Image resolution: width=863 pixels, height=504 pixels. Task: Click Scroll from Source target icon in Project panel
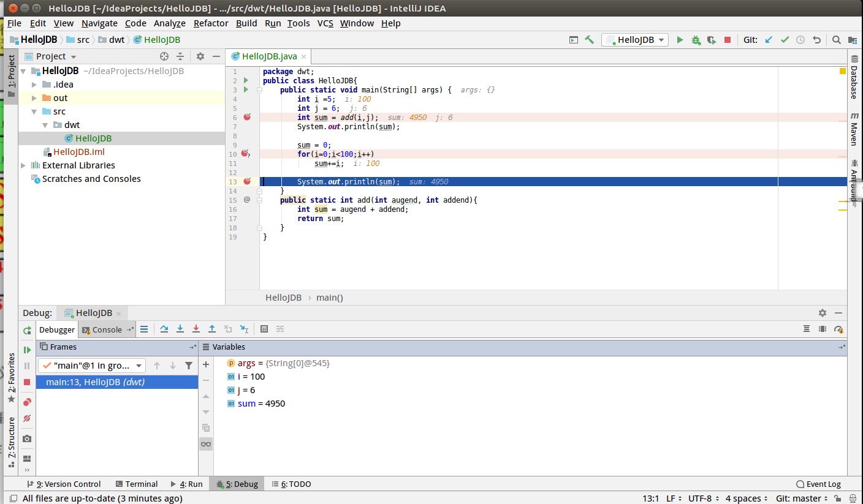[164, 56]
